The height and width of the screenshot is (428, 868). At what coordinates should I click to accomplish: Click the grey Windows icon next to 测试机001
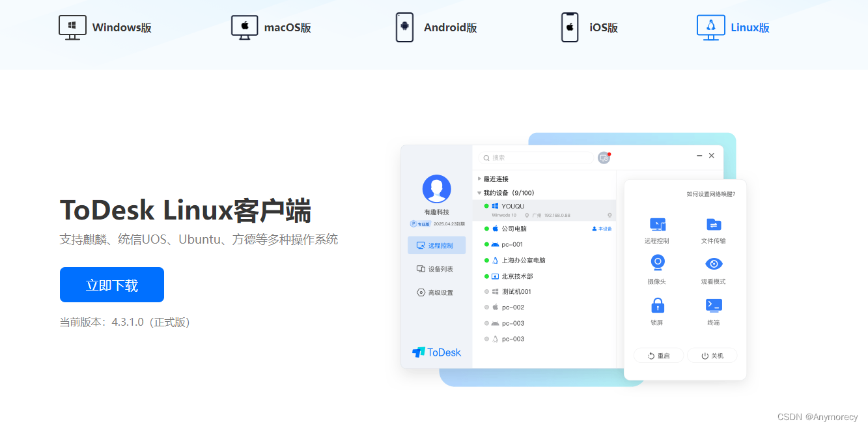495,292
